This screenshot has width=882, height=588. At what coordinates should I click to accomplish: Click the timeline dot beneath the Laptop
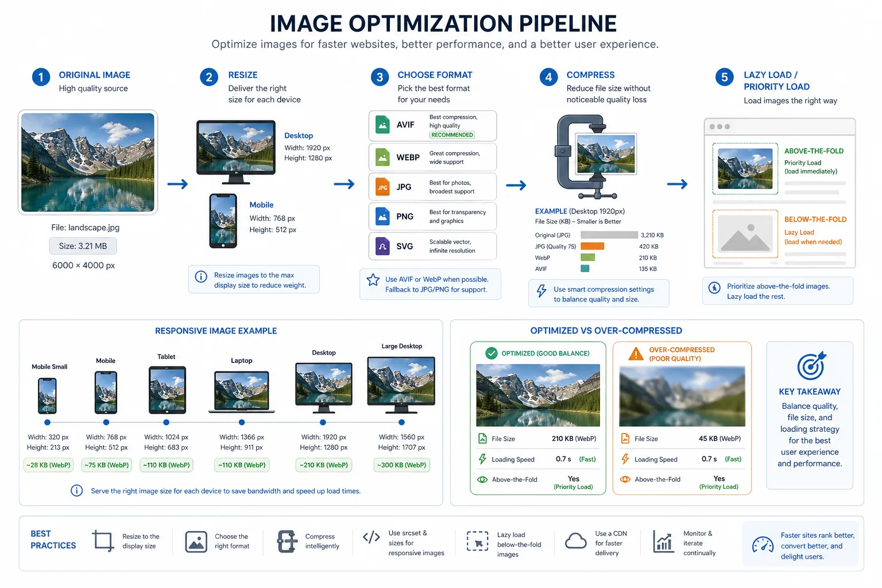(x=242, y=423)
